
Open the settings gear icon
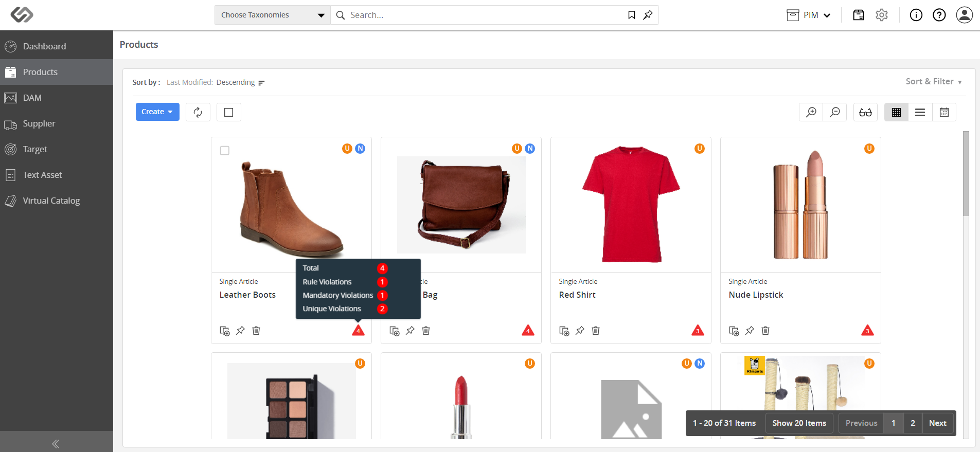(882, 15)
